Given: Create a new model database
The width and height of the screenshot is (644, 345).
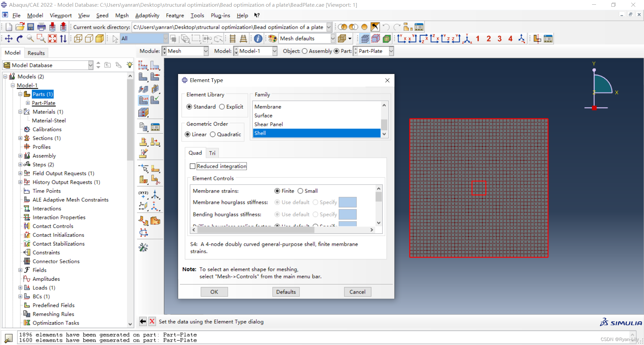Looking at the screenshot, I should coord(9,27).
